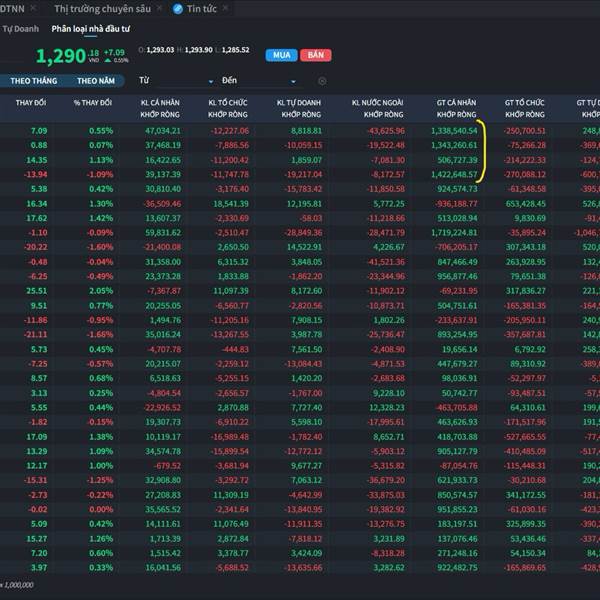600x600 pixels.
Task: Switch to the DTNN tab
Action: coord(12,9)
